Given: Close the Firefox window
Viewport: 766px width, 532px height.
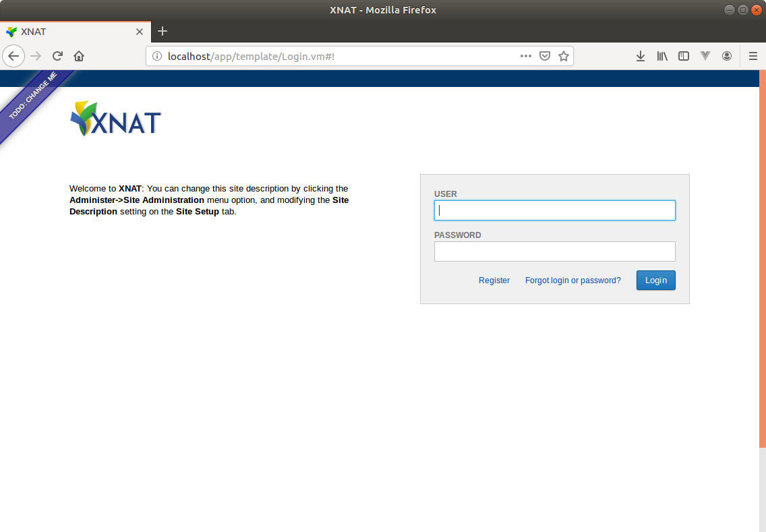Looking at the screenshot, I should point(757,9).
